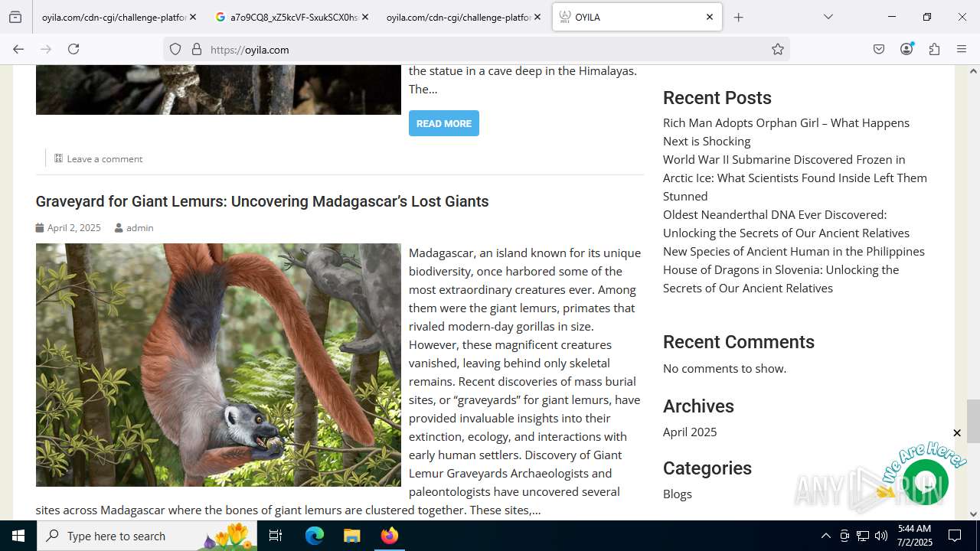Open the We Are Here chat bubble
The image size is (980, 551).
point(925,482)
